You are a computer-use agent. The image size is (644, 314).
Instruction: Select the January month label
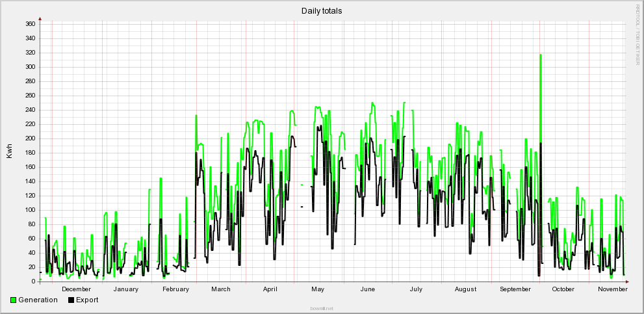coord(126,289)
